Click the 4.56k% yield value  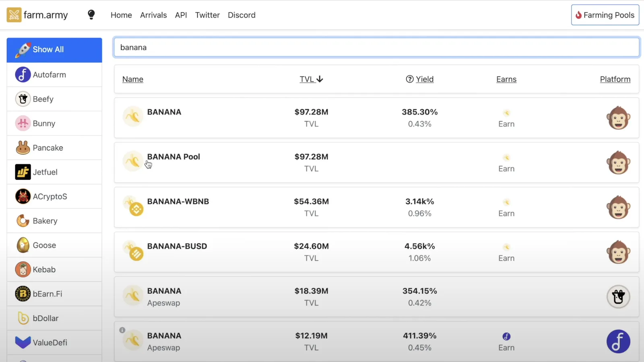(420, 246)
